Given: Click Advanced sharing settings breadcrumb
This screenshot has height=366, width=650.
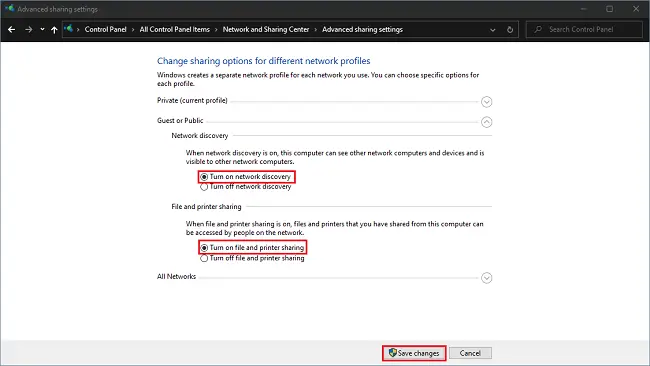Looking at the screenshot, I should coord(362,29).
